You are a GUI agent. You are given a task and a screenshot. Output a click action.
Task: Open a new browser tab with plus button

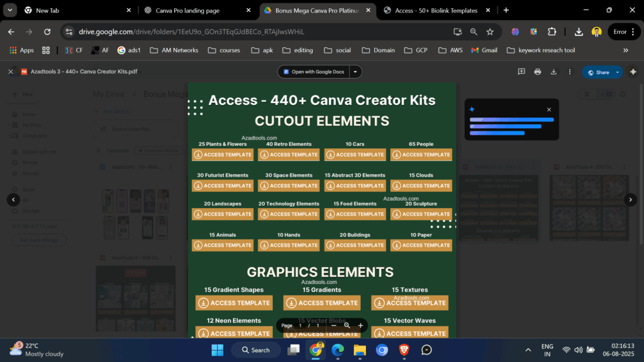506,10
